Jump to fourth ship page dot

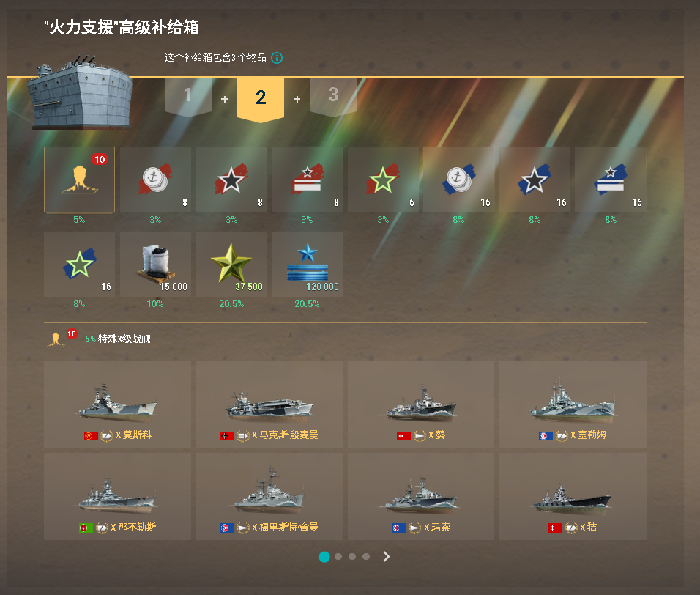(x=366, y=557)
